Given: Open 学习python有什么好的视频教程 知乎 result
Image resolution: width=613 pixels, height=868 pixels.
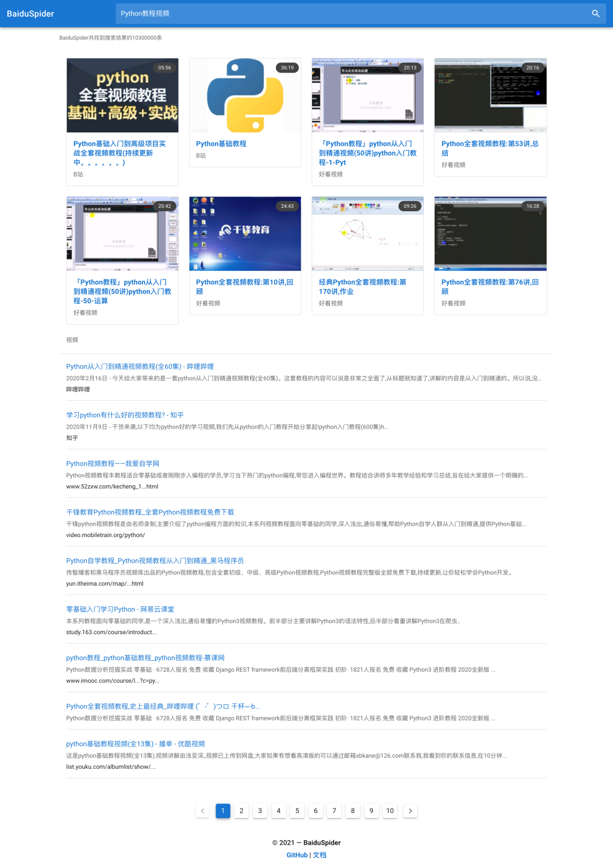Looking at the screenshot, I should (x=125, y=415).
